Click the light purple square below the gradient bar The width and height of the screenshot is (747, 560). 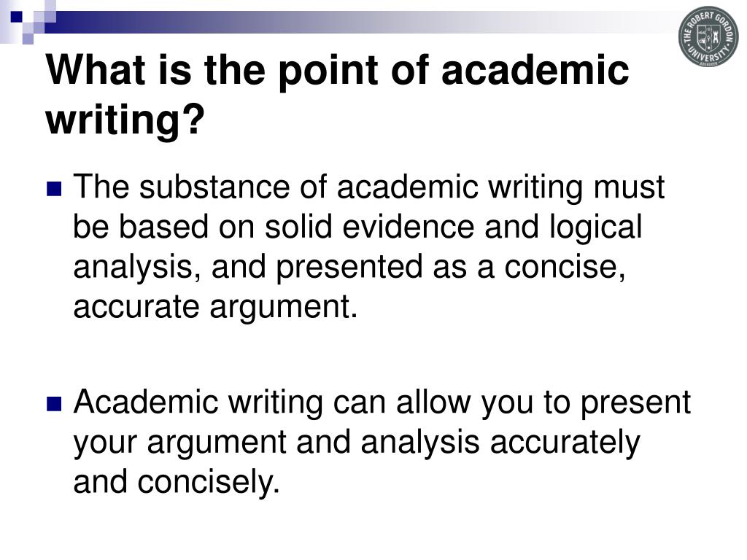pyautogui.click(x=28, y=39)
